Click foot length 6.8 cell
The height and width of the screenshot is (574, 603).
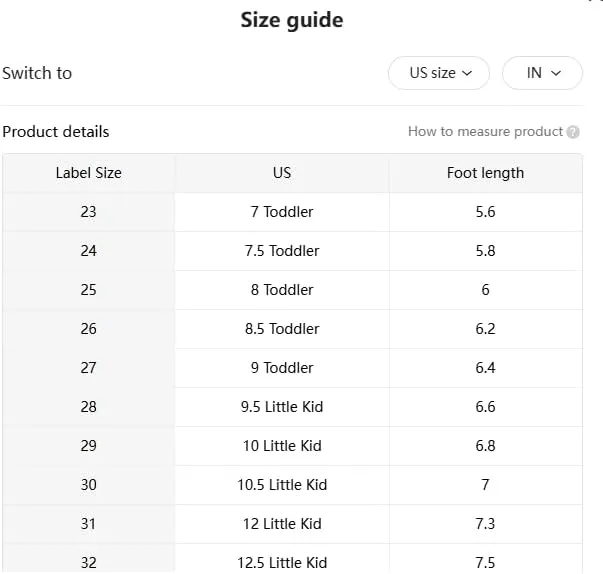pyautogui.click(x=485, y=446)
